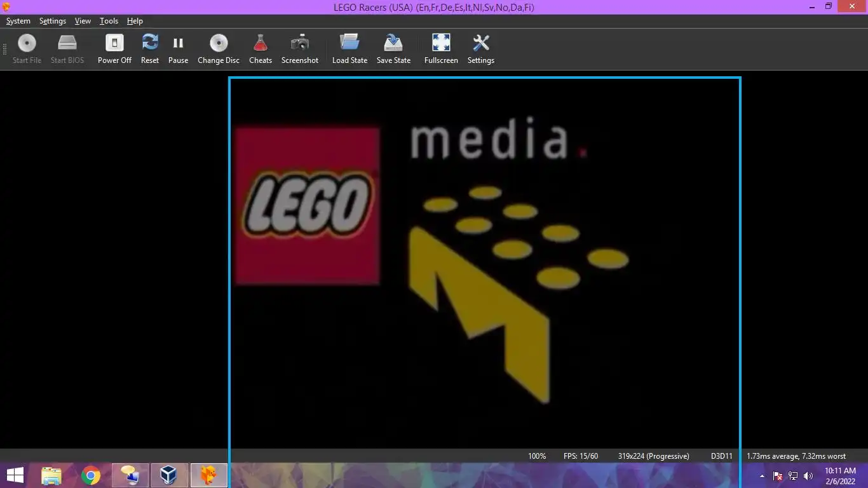Open the VirtualBox taskbar icon

[x=169, y=475]
